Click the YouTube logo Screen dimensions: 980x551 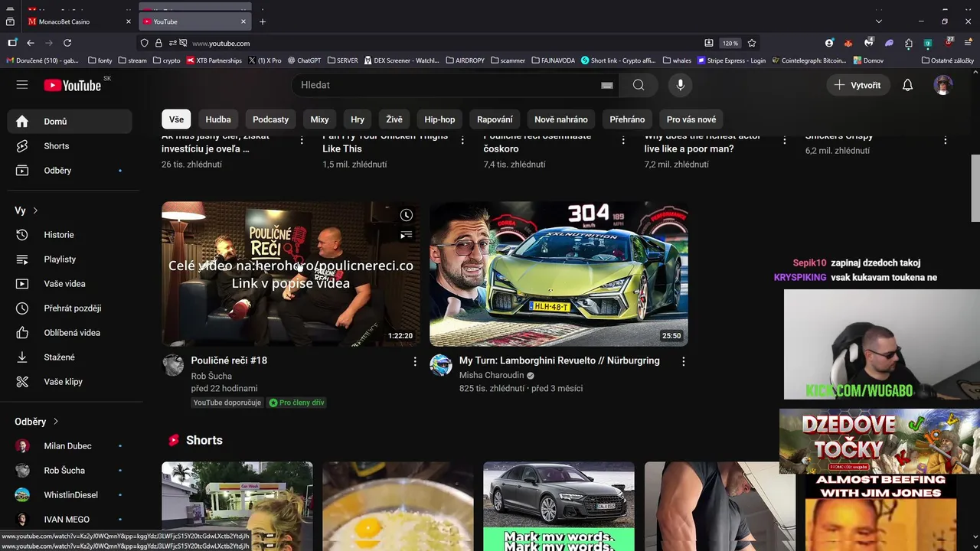click(73, 85)
